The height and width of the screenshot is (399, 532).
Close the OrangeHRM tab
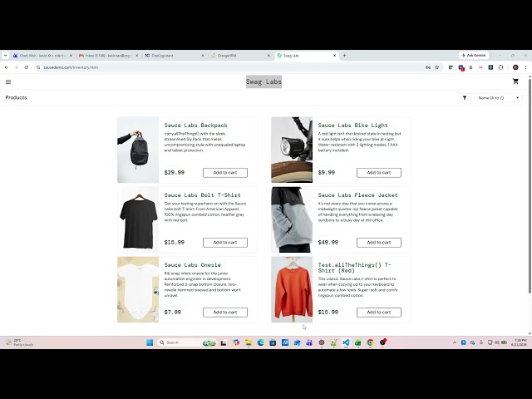click(268, 56)
